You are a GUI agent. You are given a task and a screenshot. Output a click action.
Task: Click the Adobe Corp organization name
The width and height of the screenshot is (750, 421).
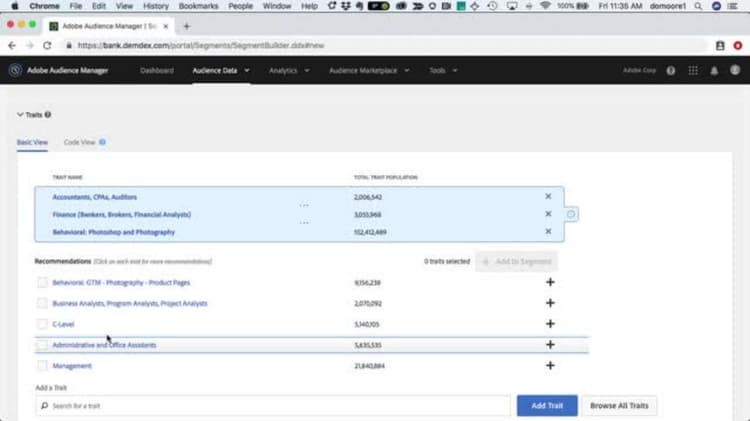pyautogui.click(x=639, y=70)
